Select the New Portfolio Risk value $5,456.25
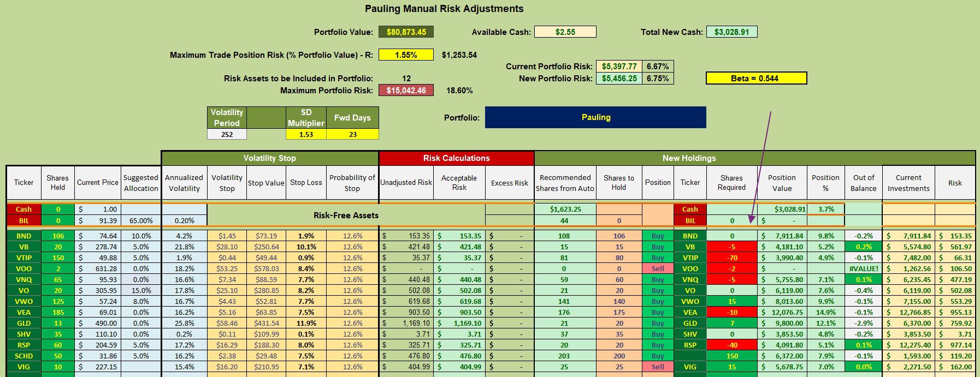The height and width of the screenshot is (377, 980). [619, 79]
